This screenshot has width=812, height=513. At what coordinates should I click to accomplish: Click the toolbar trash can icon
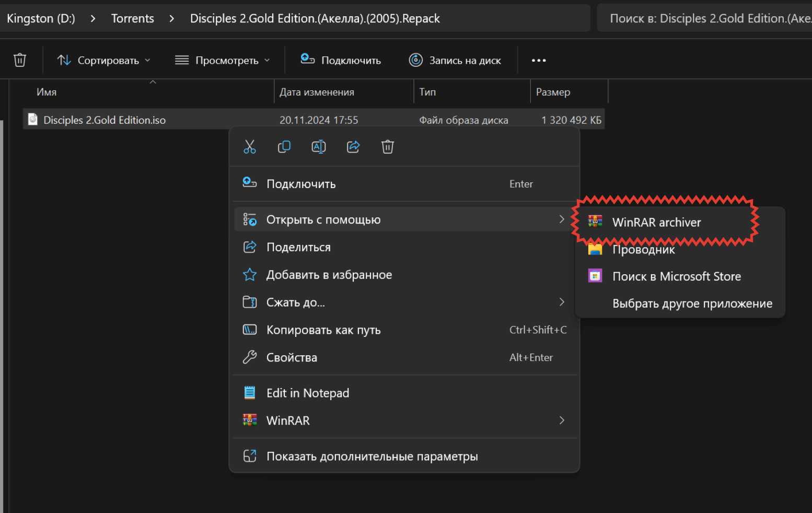click(x=20, y=60)
